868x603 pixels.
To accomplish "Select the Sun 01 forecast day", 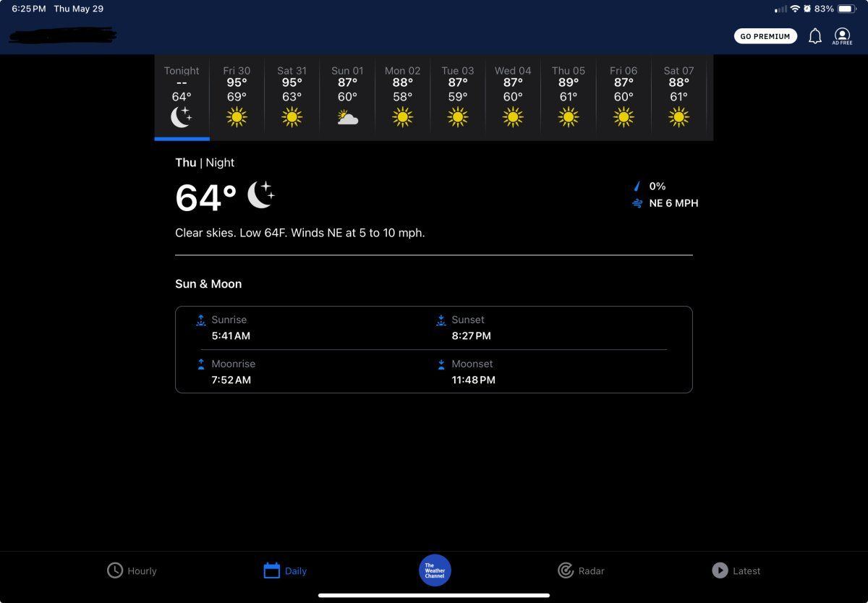I will 347,97.
